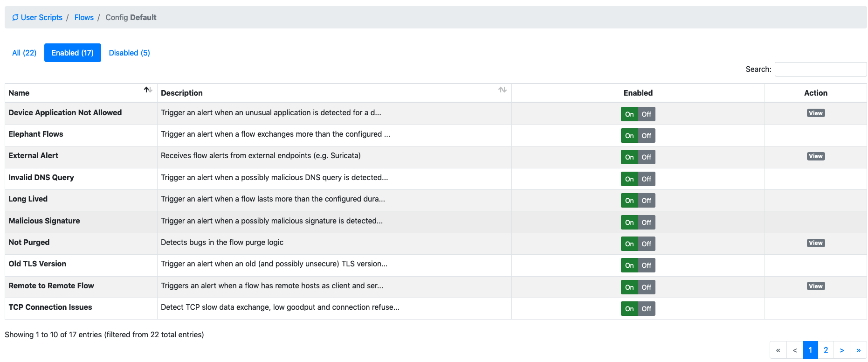Go to Flows breadcrumb link
Viewport: 868px width, 362px height.
84,17
